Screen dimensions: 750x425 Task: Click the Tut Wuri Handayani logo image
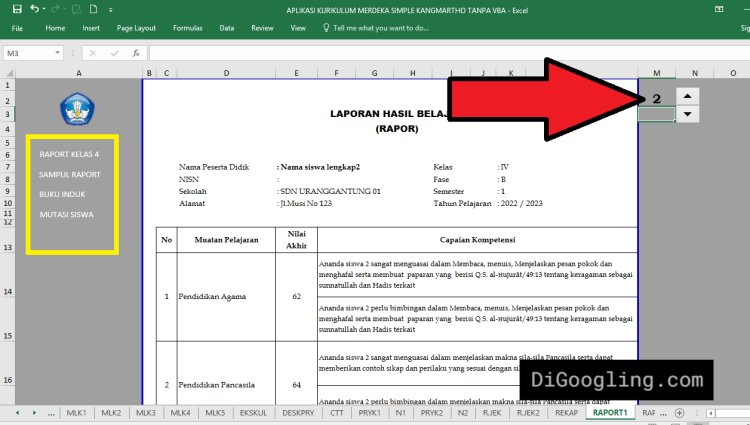(x=74, y=106)
